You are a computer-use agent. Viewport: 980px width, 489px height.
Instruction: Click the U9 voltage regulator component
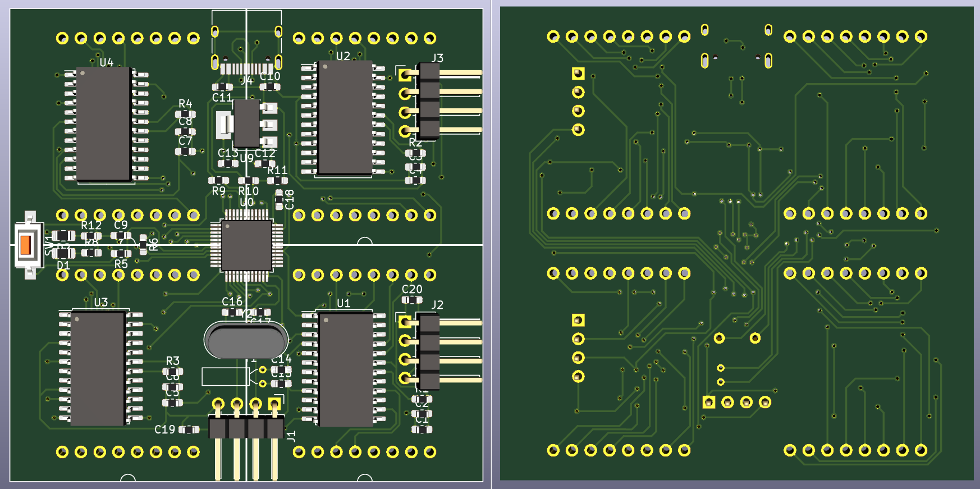click(x=246, y=123)
